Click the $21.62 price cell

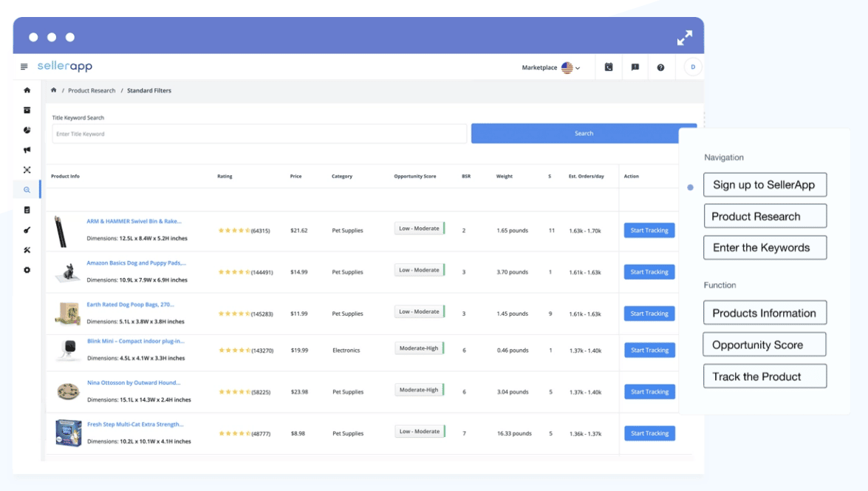299,231
